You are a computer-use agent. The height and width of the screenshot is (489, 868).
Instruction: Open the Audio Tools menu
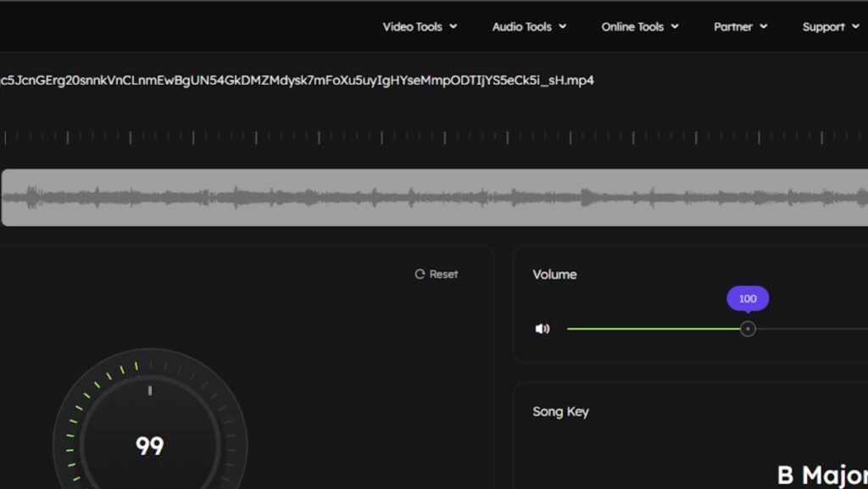click(x=521, y=27)
